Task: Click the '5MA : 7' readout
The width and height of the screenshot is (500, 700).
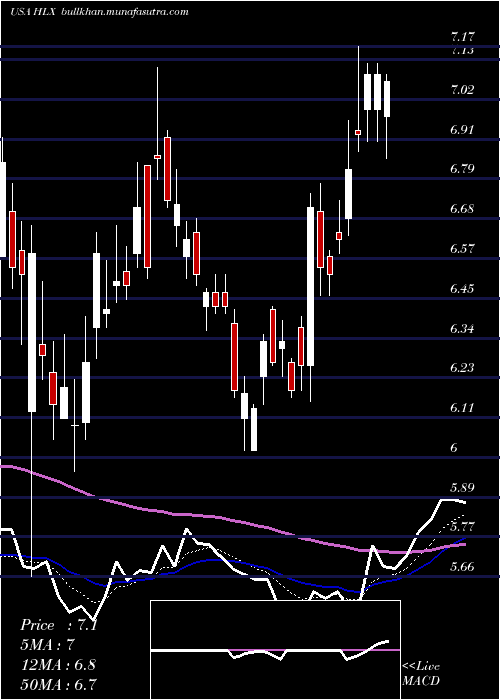Action: click(x=47, y=645)
